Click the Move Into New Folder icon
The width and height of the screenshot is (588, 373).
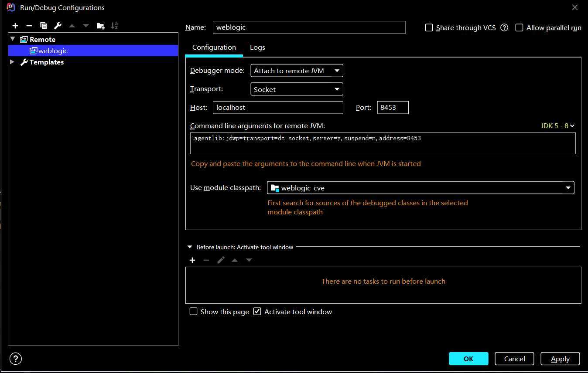100,26
